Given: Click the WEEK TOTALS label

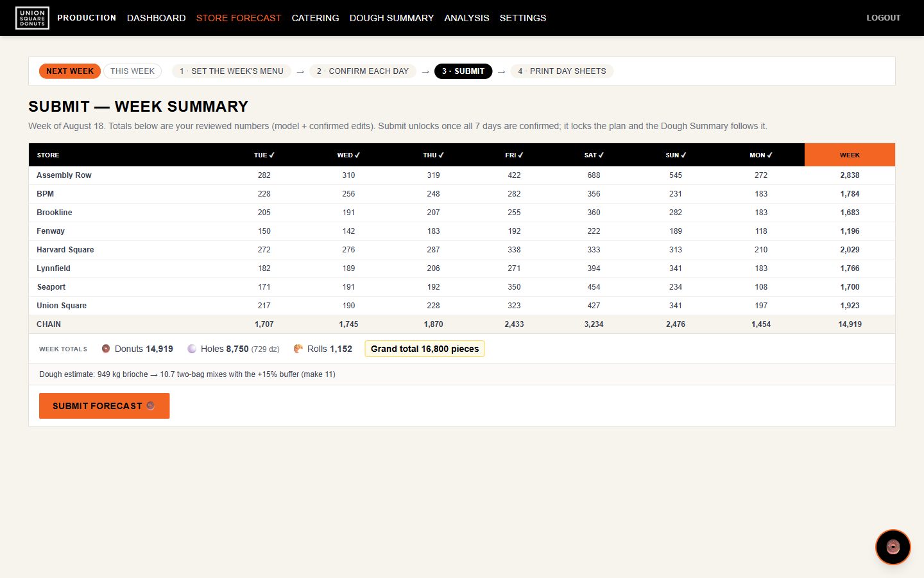Looking at the screenshot, I should (63, 349).
